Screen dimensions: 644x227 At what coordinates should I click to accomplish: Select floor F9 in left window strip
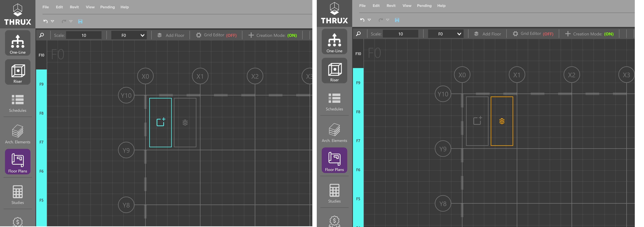(x=41, y=84)
